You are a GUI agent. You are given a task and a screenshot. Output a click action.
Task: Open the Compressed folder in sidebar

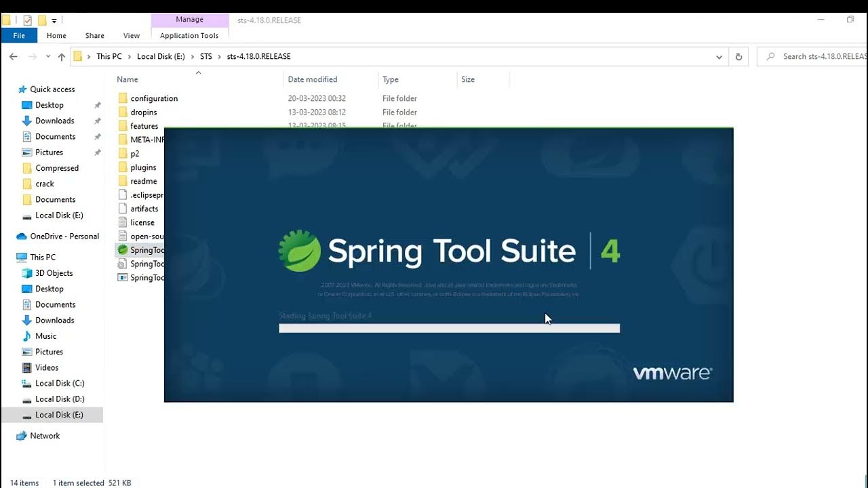coord(57,168)
